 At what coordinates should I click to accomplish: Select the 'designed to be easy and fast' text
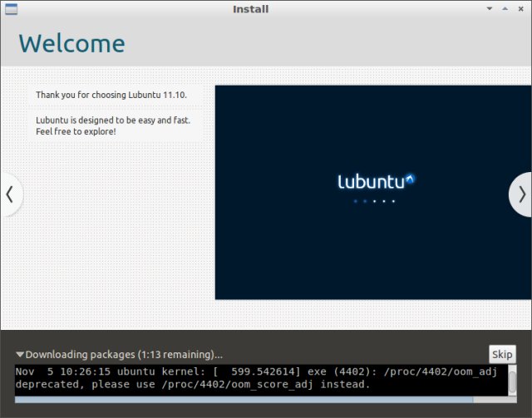coord(113,120)
